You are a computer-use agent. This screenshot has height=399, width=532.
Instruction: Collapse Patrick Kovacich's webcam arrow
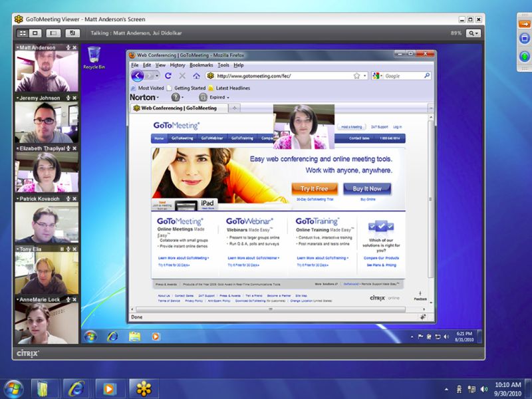click(17, 199)
